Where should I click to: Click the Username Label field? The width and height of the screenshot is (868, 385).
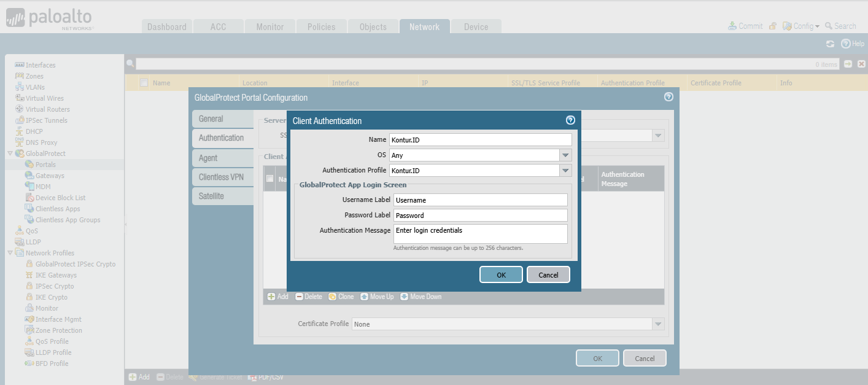[x=481, y=200]
